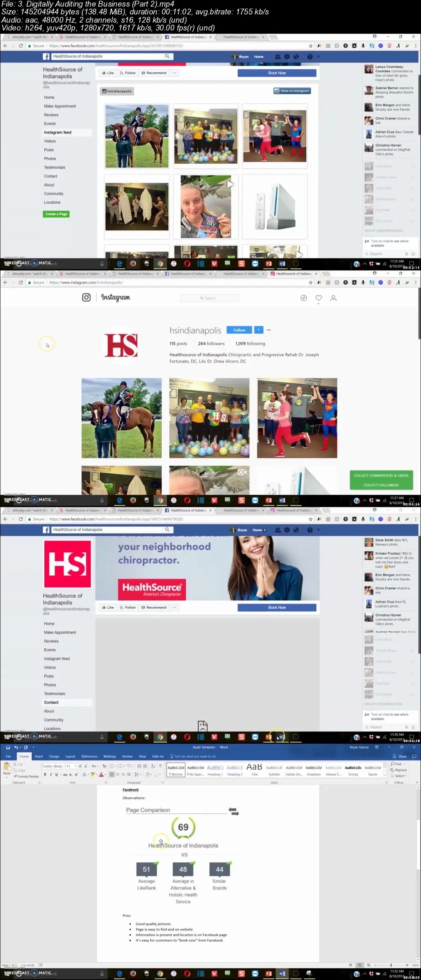Open the File menu in Word

tap(8, 756)
